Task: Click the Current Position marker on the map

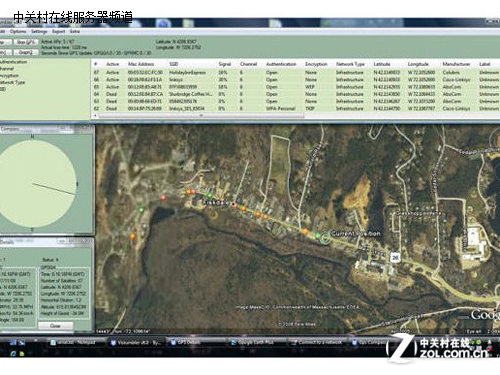Action: click(x=325, y=237)
